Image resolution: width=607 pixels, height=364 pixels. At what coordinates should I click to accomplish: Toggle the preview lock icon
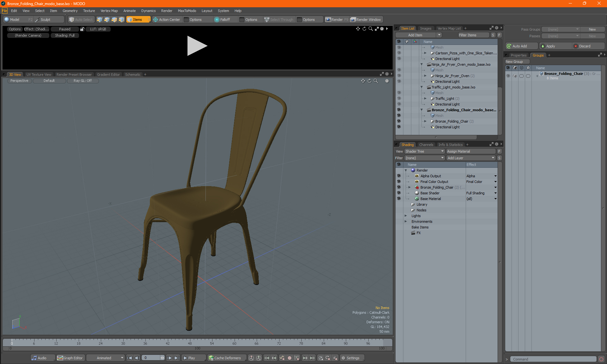pyautogui.click(x=82, y=29)
